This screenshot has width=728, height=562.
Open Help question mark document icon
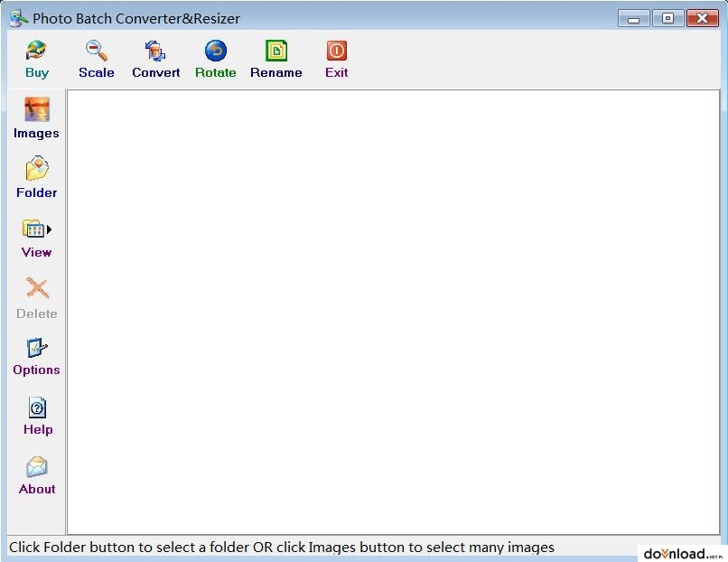[37, 407]
